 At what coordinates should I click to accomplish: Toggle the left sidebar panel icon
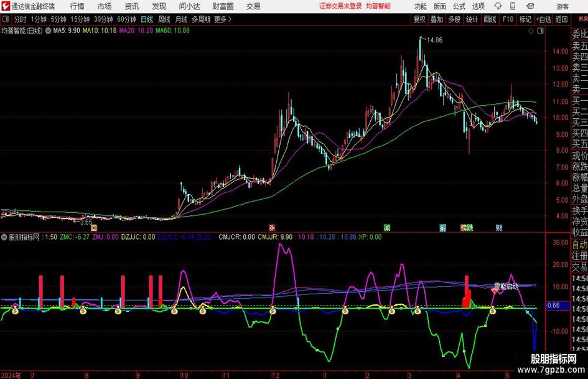[x=5, y=19]
